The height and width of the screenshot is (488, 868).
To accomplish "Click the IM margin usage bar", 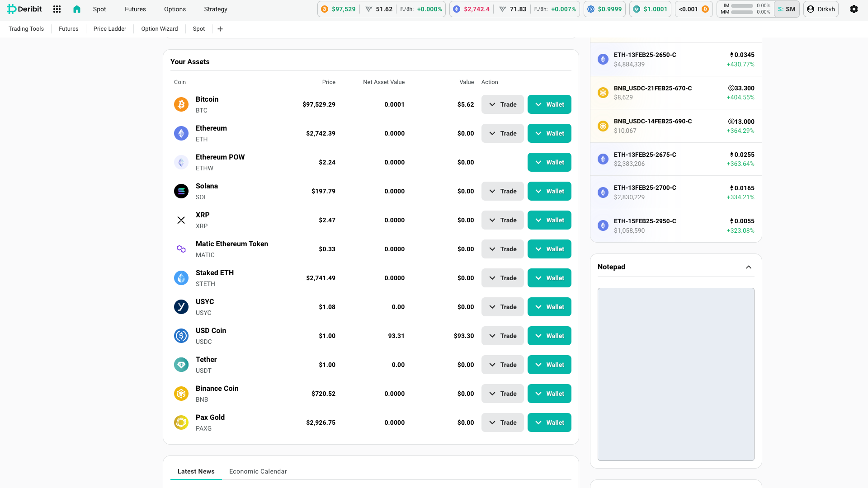I will pos(742,6).
